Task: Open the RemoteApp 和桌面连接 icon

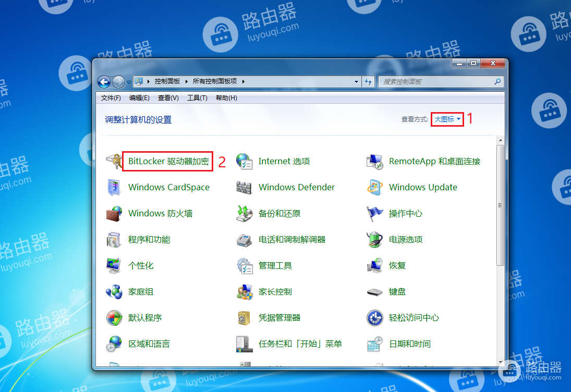Action: [x=374, y=161]
